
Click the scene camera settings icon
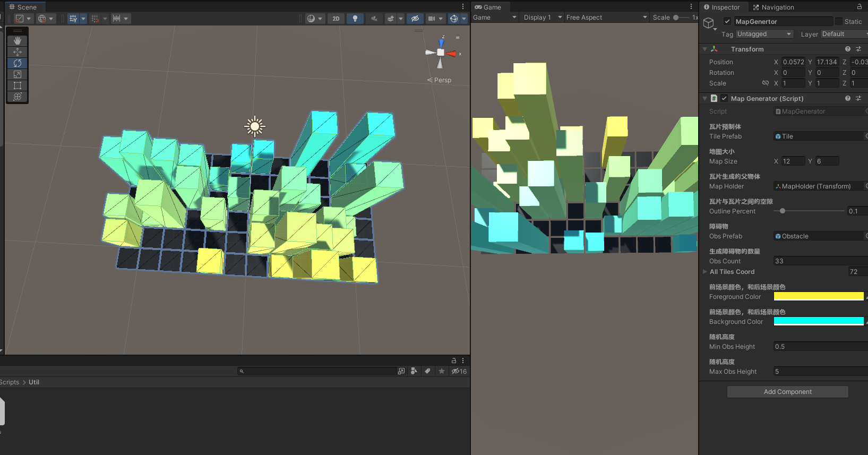click(x=432, y=19)
